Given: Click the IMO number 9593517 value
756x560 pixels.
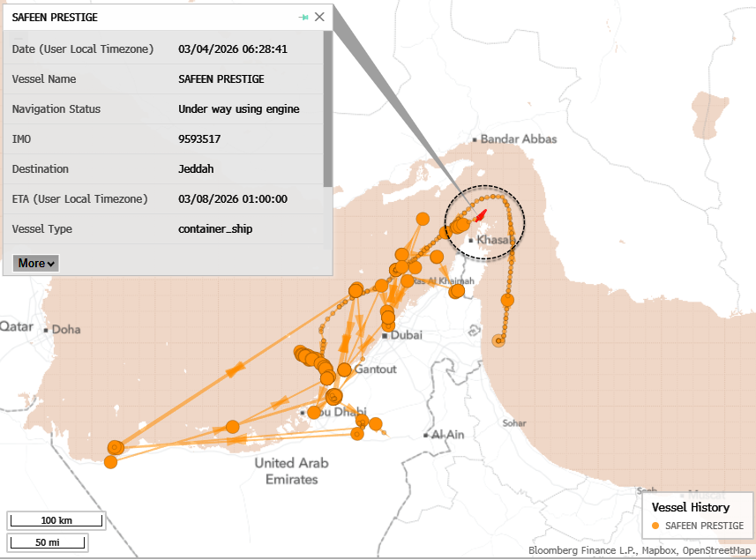Looking at the screenshot, I should [199, 139].
